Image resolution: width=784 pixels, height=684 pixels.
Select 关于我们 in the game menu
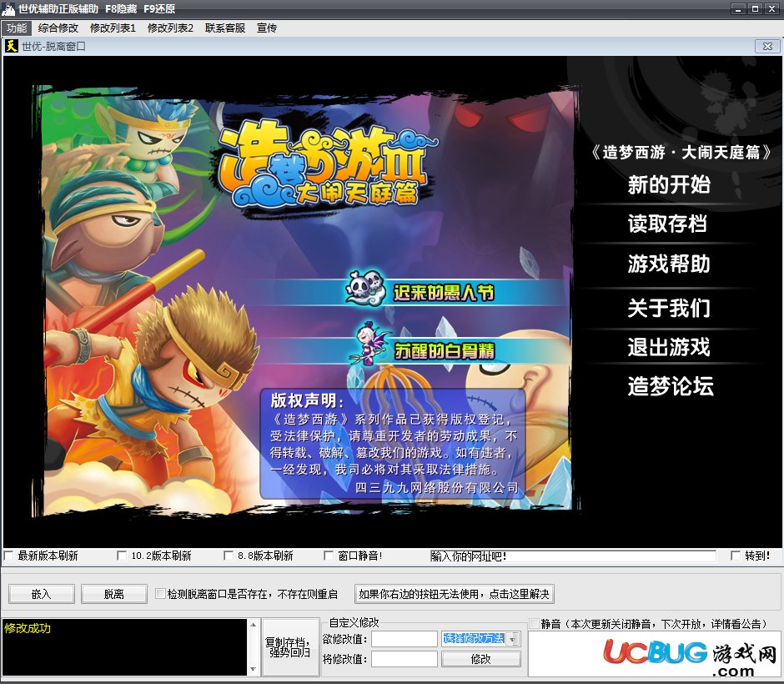669,308
